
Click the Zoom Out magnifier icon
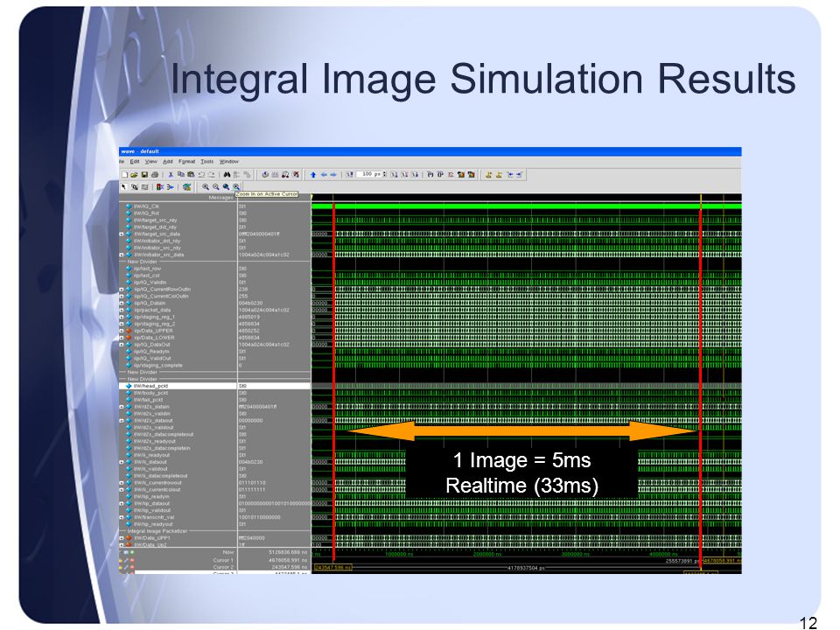click(216, 187)
